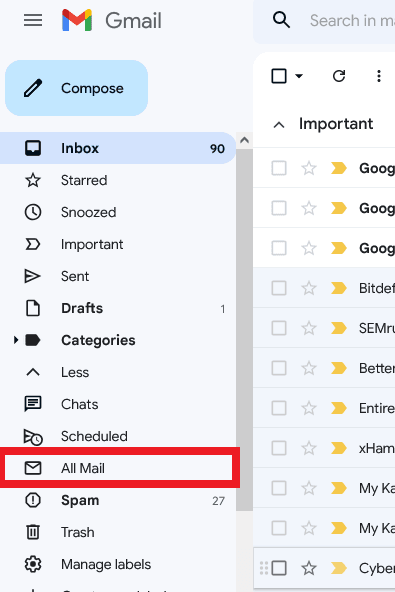395x592 pixels.
Task: Open the select options dropdown arrow
Action: pyautogui.click(x=299, y=76)
